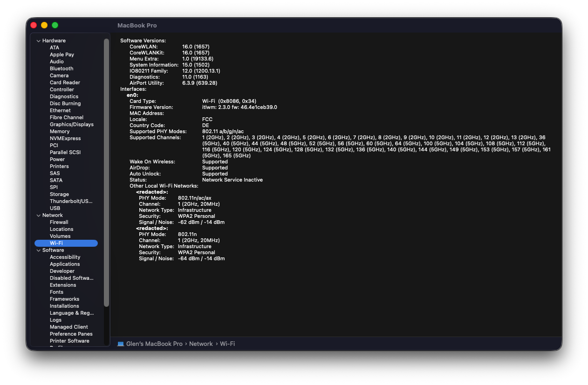Open the Power hardware entry

pyautogui.click(x=57, y=159)
